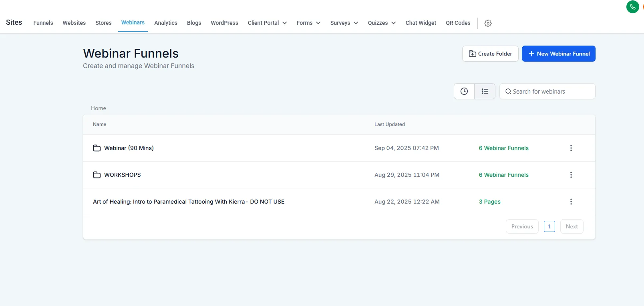Focus the Search for webinars field
This screenshot has height=306, width=644.
[547, 91]
